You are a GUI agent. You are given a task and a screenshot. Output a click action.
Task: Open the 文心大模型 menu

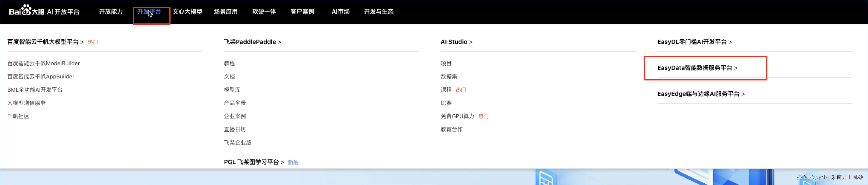point(187,12)
